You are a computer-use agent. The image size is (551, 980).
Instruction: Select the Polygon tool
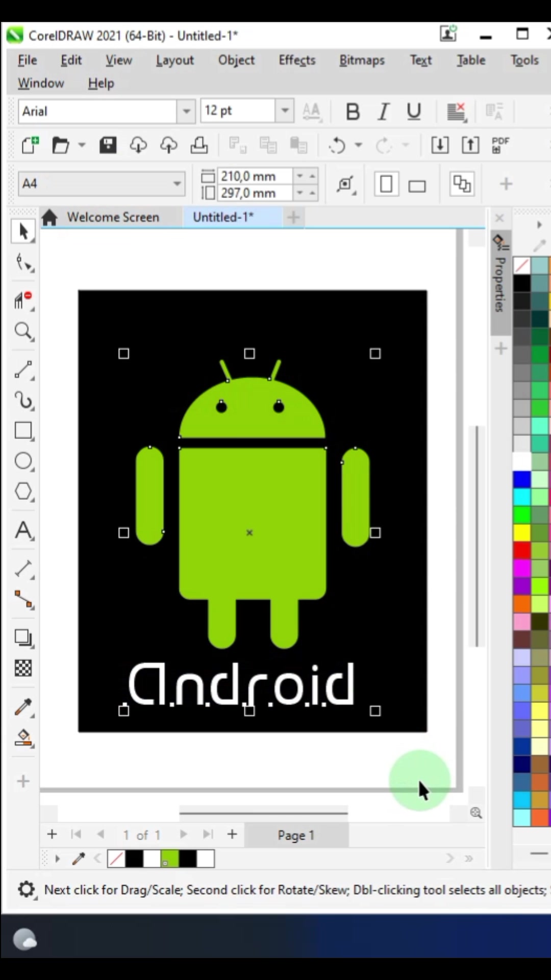coord(23,492)
